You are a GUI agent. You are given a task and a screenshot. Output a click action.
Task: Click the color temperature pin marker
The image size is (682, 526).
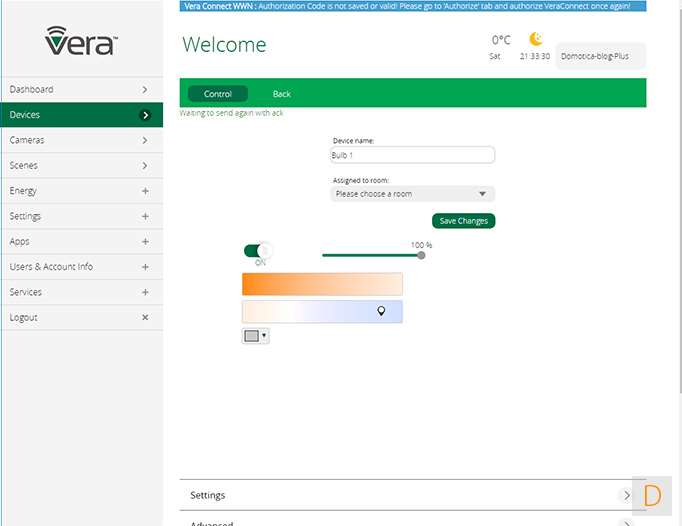(x=381, y=311)
